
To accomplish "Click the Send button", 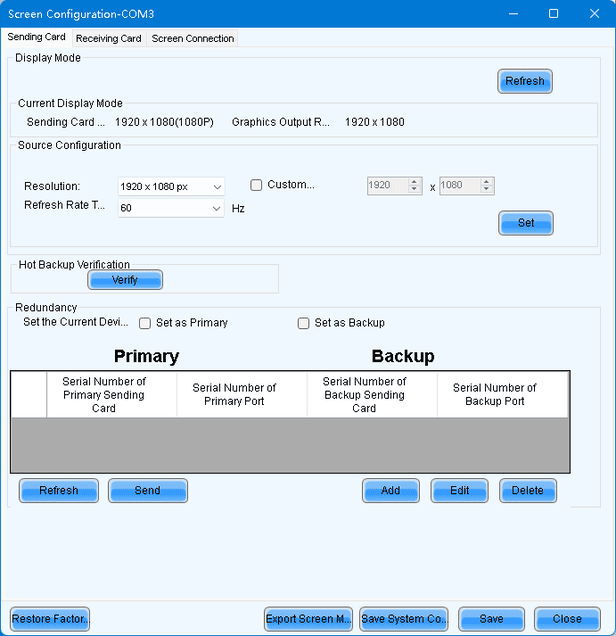I will coord(148,490).
